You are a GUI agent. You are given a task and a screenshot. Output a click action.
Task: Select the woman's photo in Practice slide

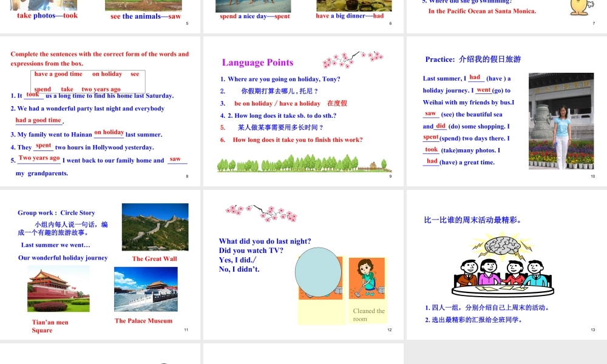(x=561, y=121)
